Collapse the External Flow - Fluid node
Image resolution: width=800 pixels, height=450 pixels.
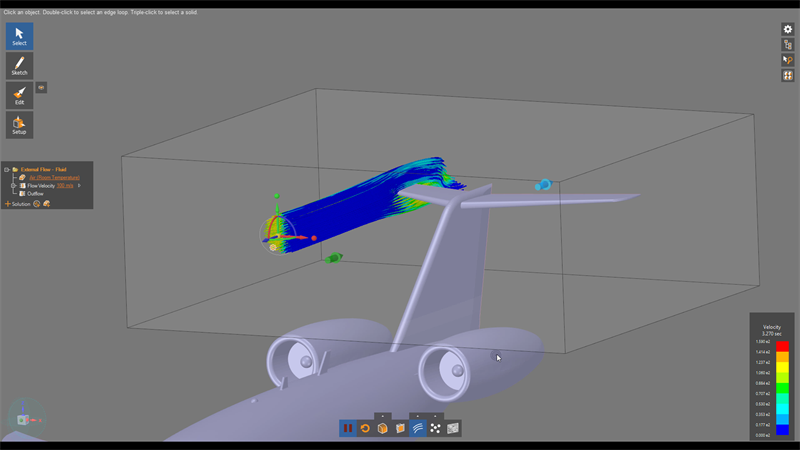(x=7, y=170)
